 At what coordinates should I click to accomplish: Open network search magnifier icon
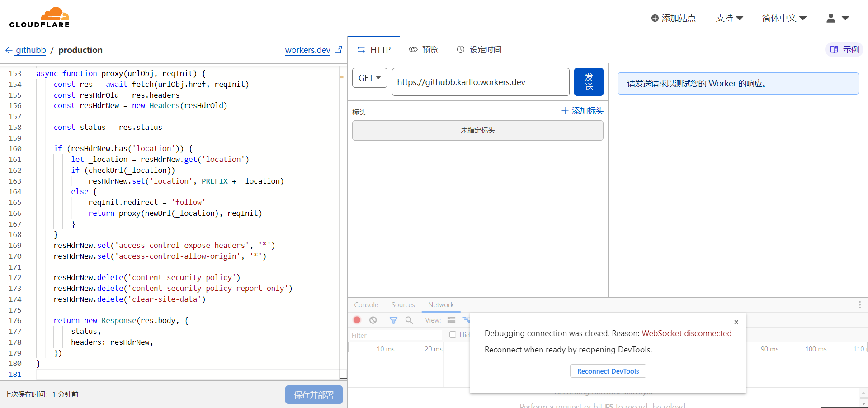click(x=409, y=320)
